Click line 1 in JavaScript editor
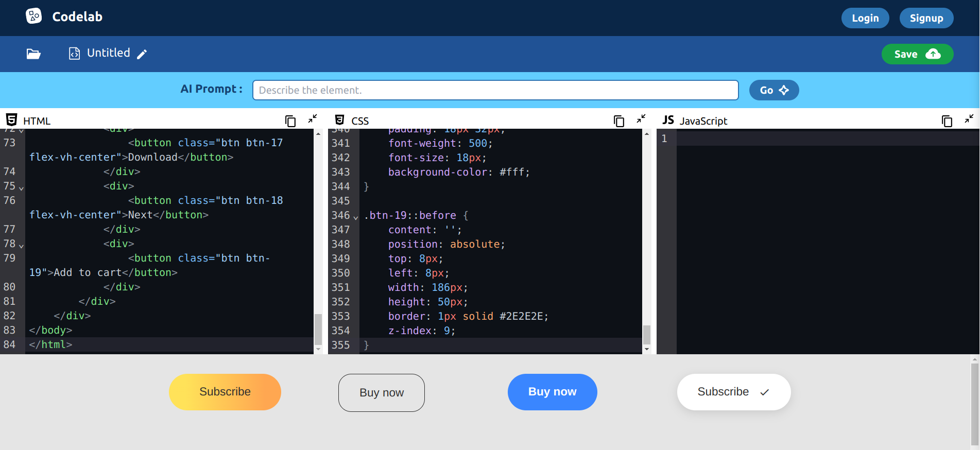The image size is (980, 450). click(x=828, y=139)
